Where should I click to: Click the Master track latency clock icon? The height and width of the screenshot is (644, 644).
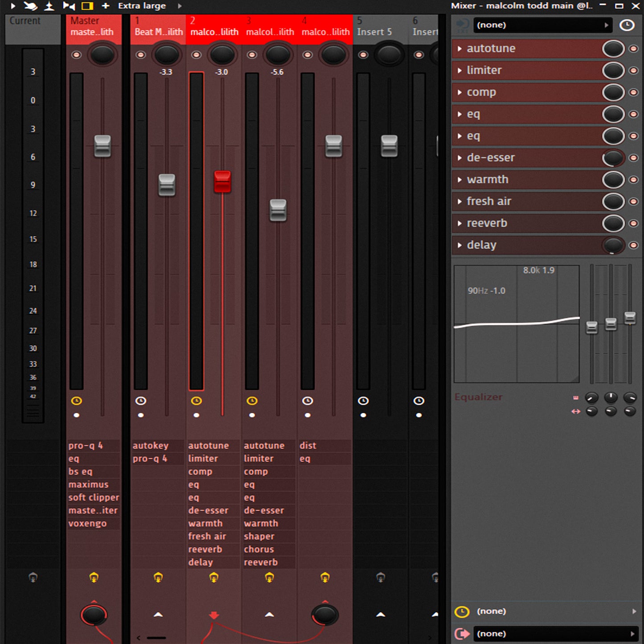[76, 401]
